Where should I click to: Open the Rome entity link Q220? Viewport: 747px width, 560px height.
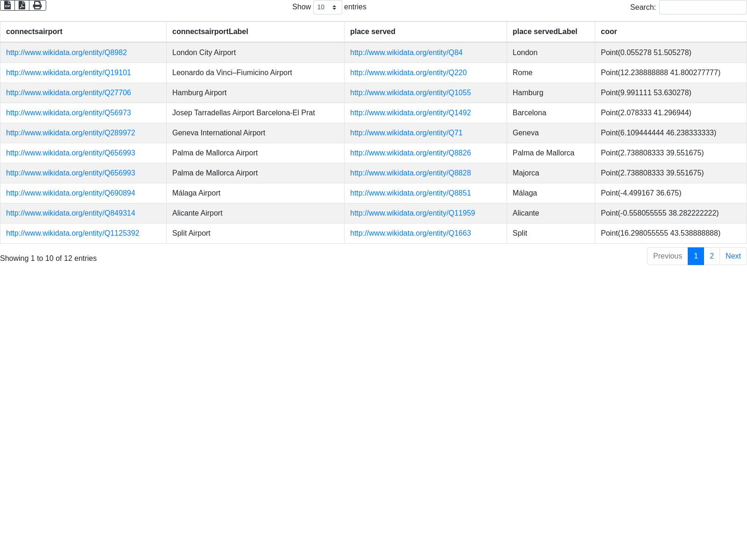(x=408, y=73)
